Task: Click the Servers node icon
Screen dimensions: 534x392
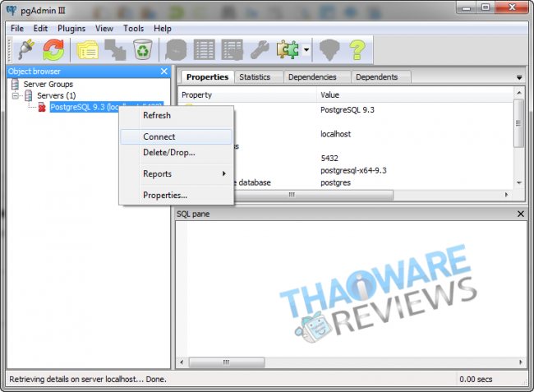Action: point(29,95)
